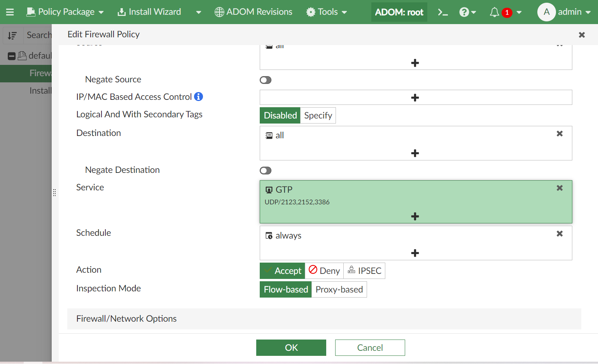Set the action to Deny

(x=324, y=271)
